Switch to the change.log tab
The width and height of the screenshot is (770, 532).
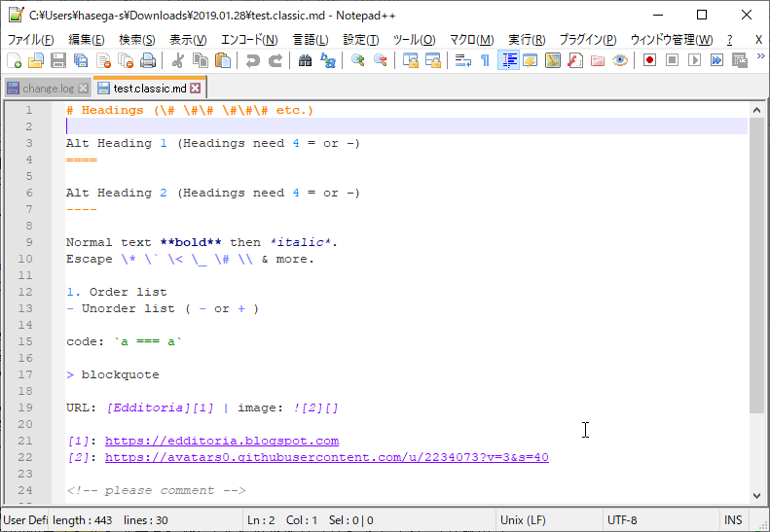(48, 89)
